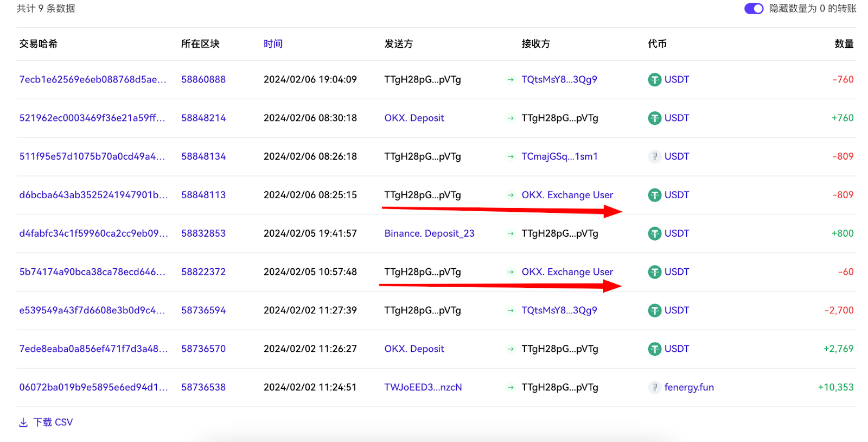Sort by the 时间 column header

click(x=273, y=44)
